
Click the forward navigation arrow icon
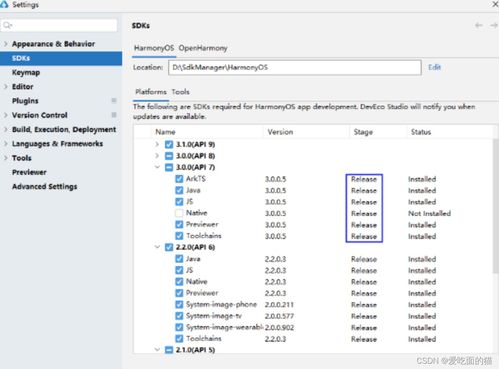coord(494,25)
